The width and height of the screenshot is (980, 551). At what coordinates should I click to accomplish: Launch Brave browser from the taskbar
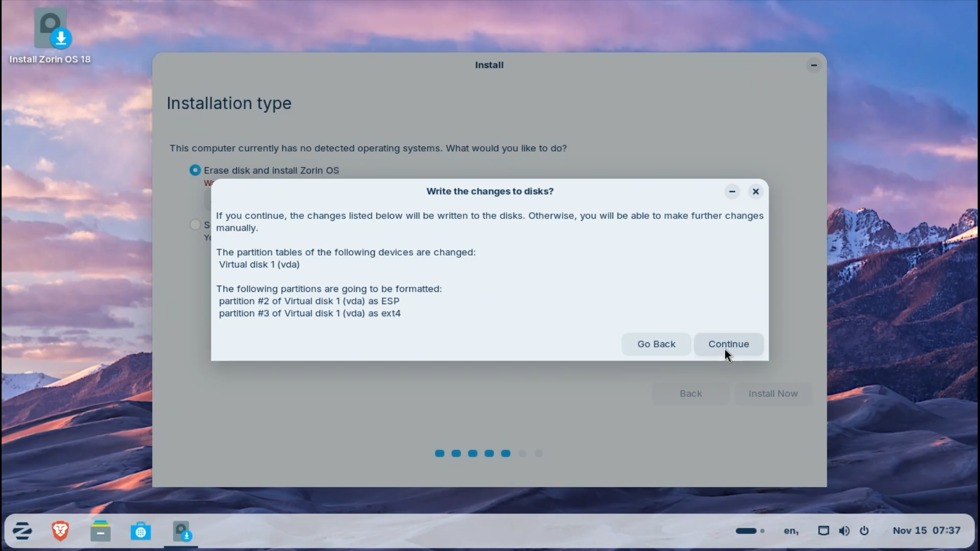click(x=60, y=531)
